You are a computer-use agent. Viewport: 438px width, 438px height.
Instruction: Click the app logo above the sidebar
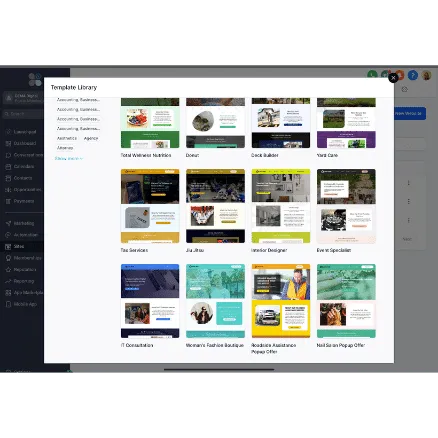tap(35, 80)
